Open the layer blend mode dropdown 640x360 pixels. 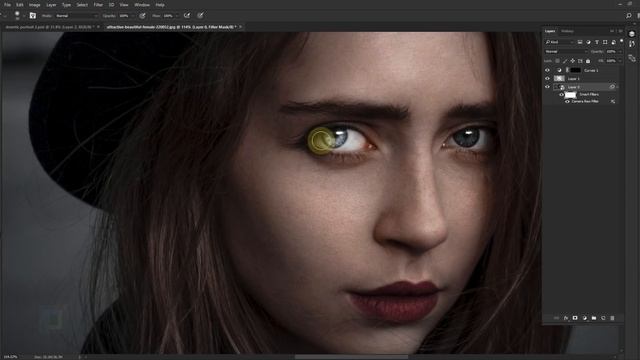point(566,52)
